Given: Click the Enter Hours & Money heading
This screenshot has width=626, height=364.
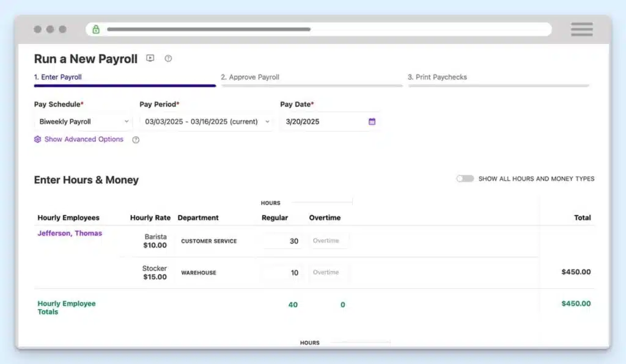Looking at the screenshot, I should [x=86, y=180].
